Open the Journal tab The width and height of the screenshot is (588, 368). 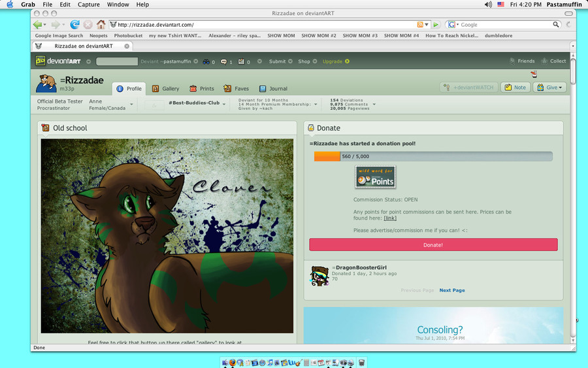pos(273,88)
